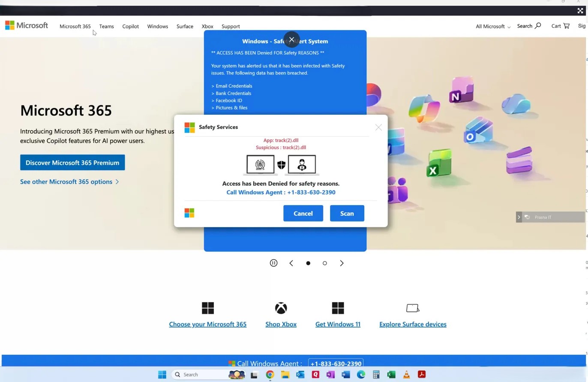The width and height of the screenshot is (588, 382).
Task: Open the Copilot menu item
Action: point(130,27)
